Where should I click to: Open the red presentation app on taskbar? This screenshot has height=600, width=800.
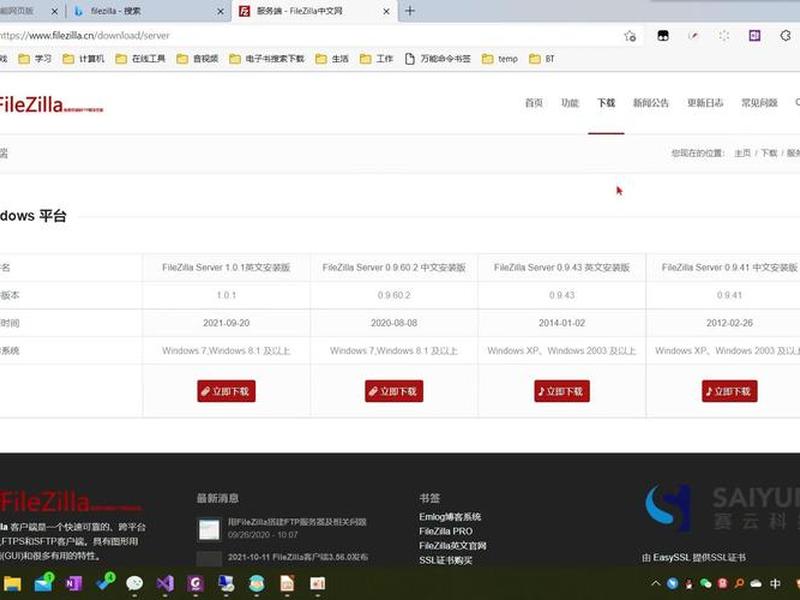[317, 583]
